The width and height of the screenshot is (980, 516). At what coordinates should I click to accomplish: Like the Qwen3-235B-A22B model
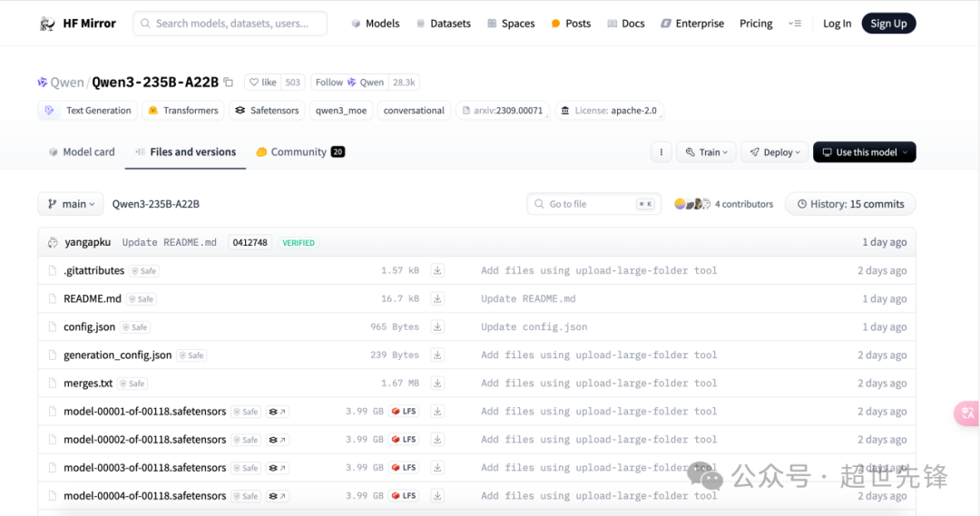262,82
